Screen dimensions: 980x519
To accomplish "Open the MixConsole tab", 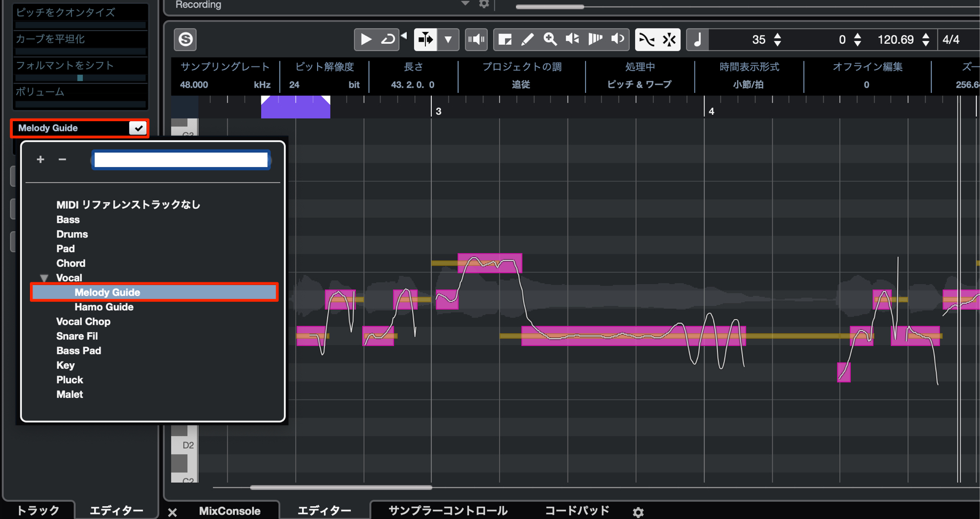I will click(x=230, y=510).
